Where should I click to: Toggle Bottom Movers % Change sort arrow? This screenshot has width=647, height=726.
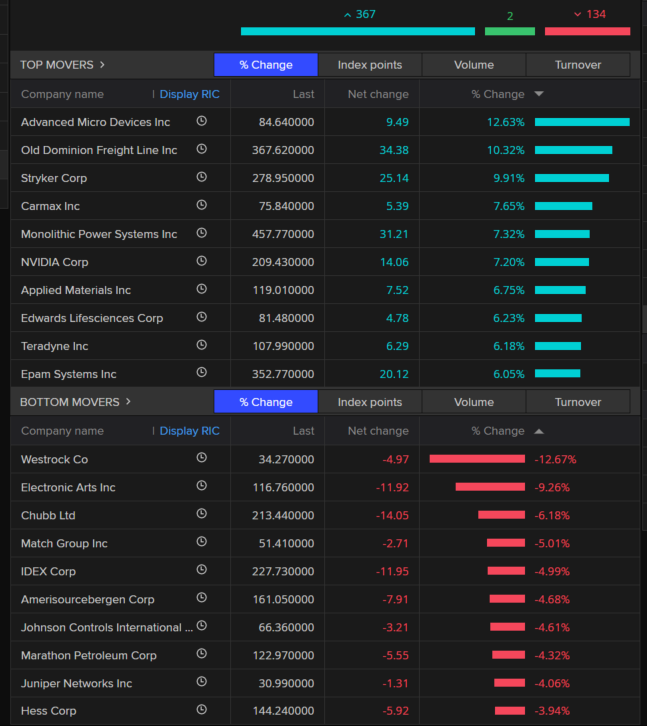pos(539,431)
